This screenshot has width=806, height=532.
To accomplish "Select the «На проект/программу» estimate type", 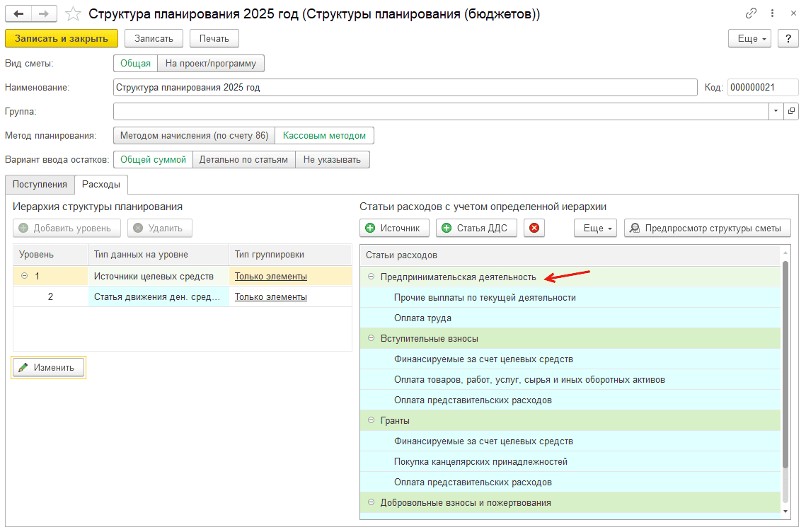I will pyautogui.click(x=211, y=64).
